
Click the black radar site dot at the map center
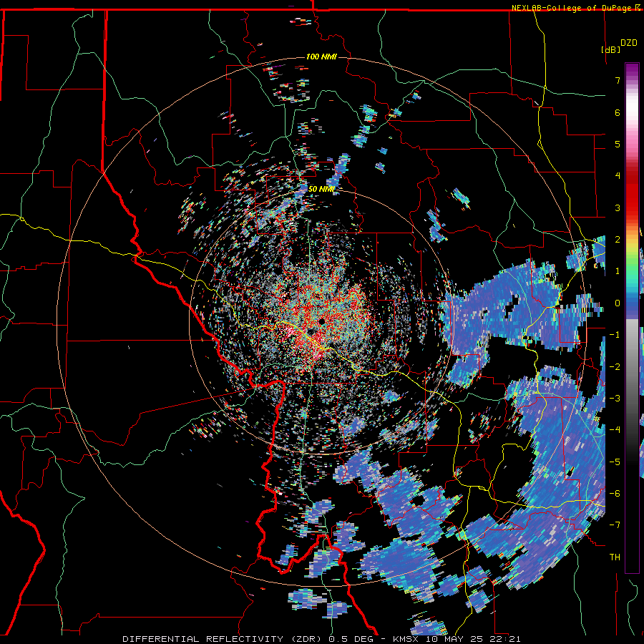pos(321,321)
